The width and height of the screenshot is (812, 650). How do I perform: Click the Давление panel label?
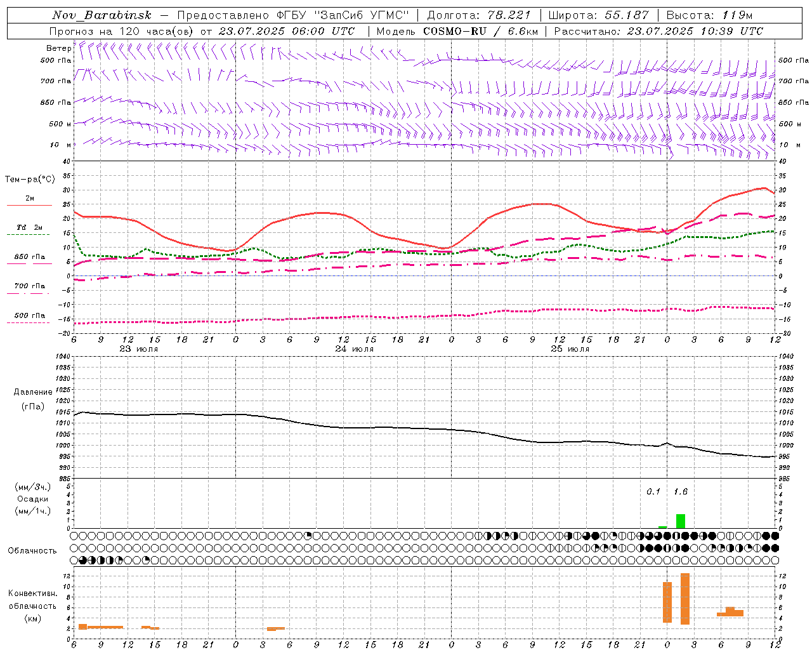(33, 392)
